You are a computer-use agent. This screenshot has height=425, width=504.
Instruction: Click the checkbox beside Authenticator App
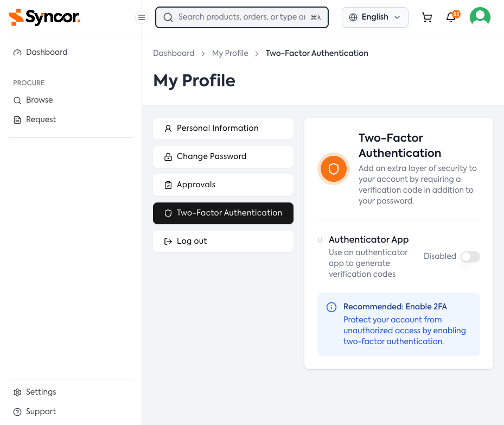click(x=320, y=239)
